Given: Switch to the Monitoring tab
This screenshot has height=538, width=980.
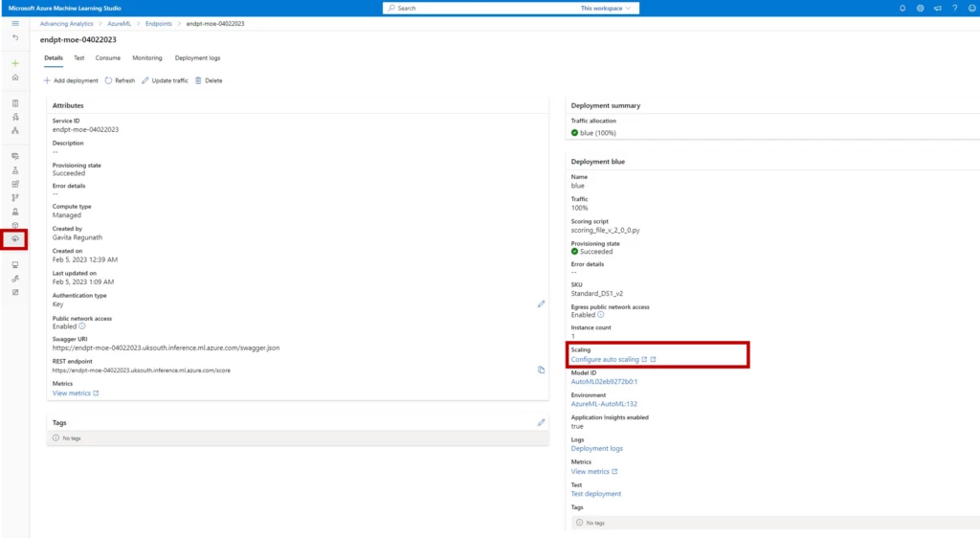Looking at the screenshot, I should [x=147, y=58].
